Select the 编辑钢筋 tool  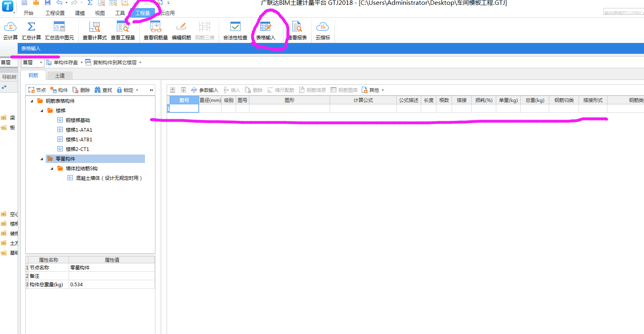pyautogui.click(x=181, y=31)
